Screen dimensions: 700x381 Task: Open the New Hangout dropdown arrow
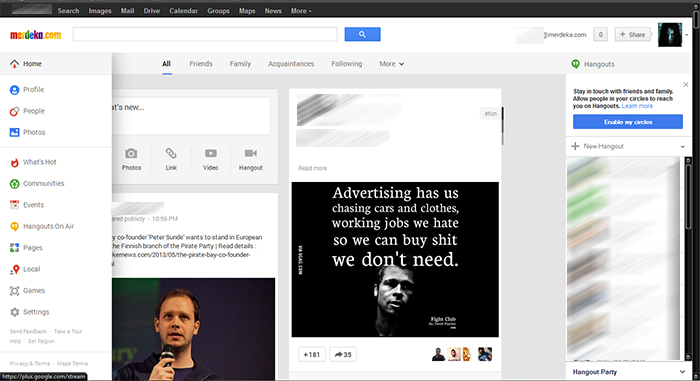pyautogui.click(x=683, y=147)
